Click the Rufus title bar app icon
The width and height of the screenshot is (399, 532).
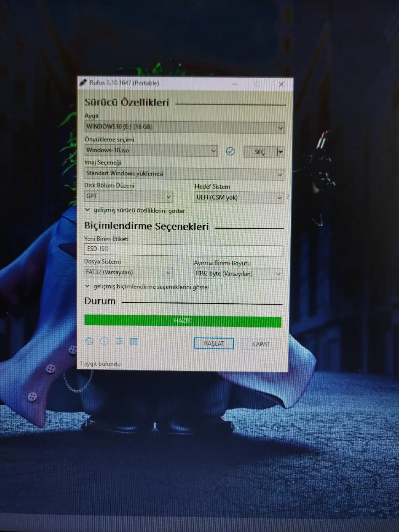(x=83, y=82)
